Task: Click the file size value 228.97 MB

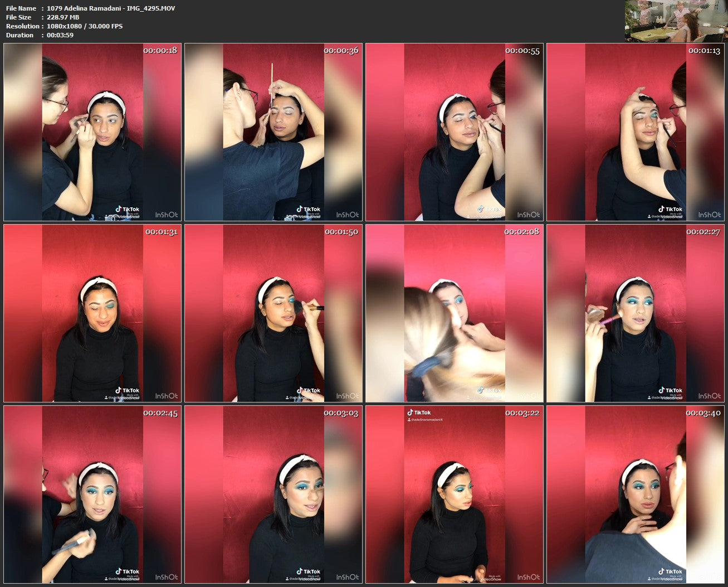Action: (63, 17)
